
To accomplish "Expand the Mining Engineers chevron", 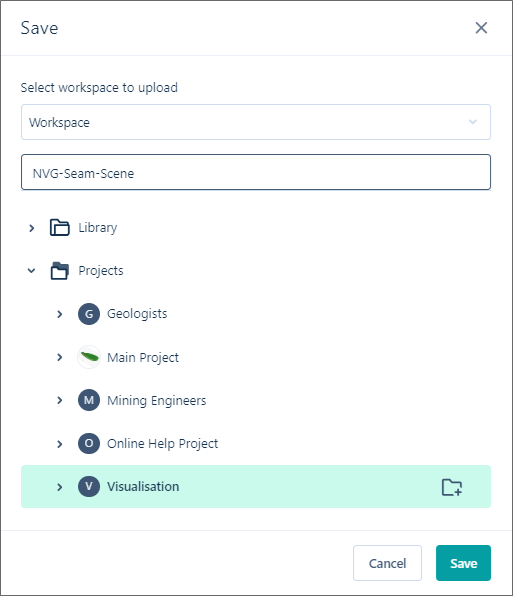I will (60, 400).
